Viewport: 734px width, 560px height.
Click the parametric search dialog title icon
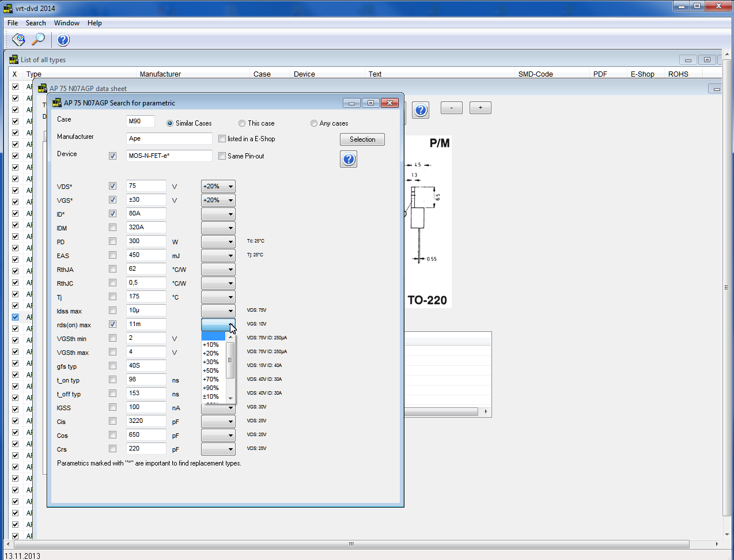point(57,103)
